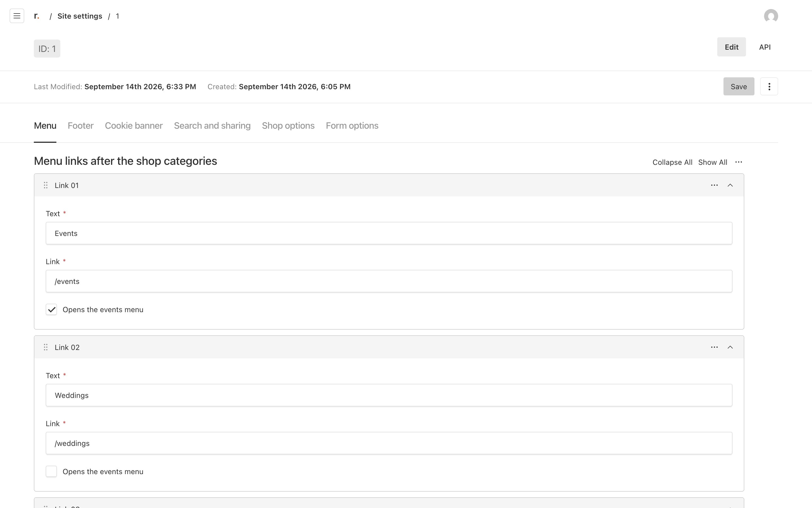Select the Edit view button
The width and height of the screenshot is (812, 508).
click(731, 47)
